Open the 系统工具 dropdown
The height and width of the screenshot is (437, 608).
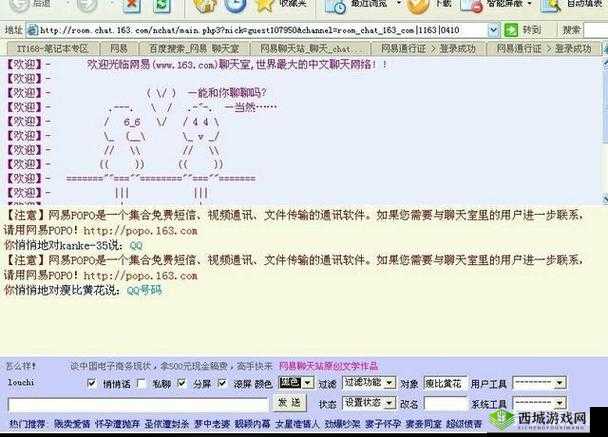pyautogui.click(x=559, y=403)
